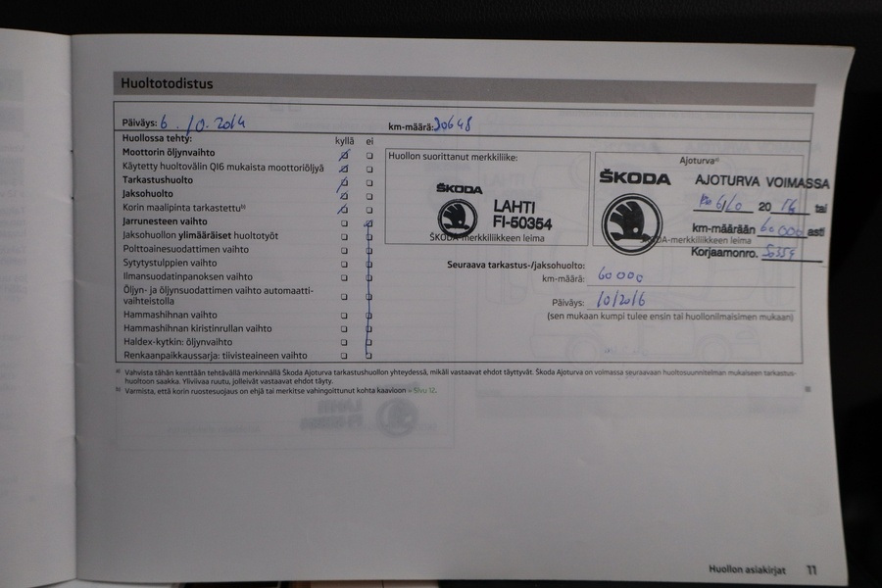Tick the ei box for Haldex-kytkin: öljynvaihto
Screen dimensions: 882x588
[x=369, y=342]
